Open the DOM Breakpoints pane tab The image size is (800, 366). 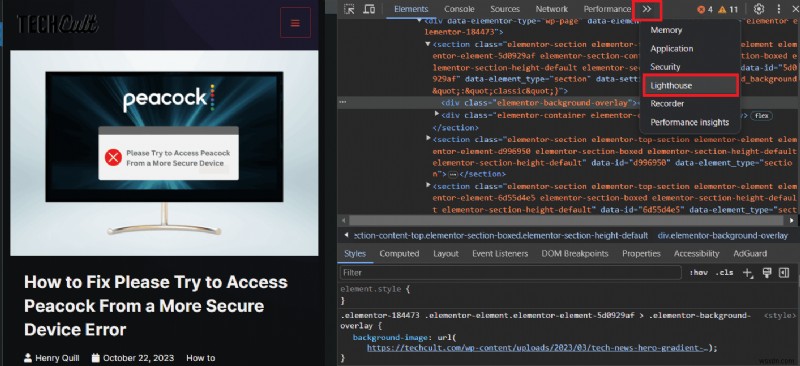[575, 254]
